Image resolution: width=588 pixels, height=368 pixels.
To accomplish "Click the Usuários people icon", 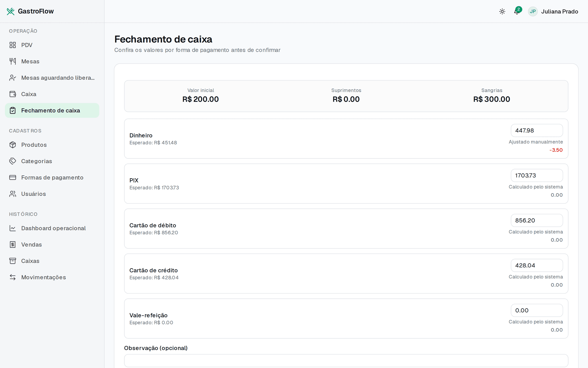I will [x=13, y=194].
